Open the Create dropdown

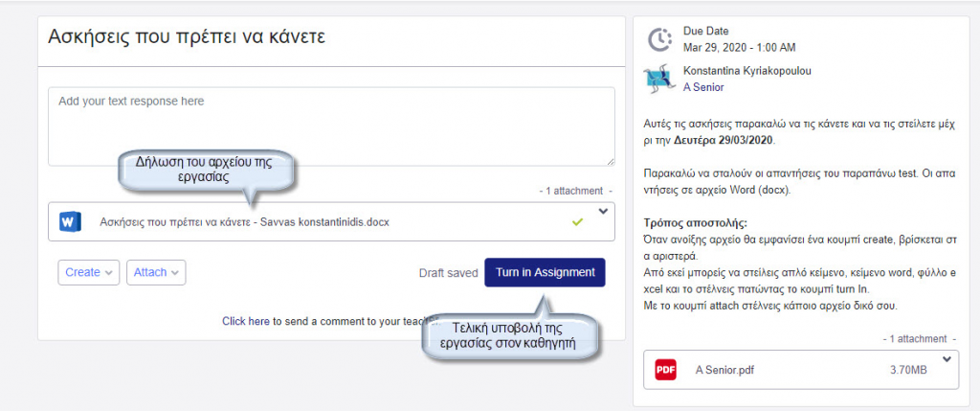point(89,273)
